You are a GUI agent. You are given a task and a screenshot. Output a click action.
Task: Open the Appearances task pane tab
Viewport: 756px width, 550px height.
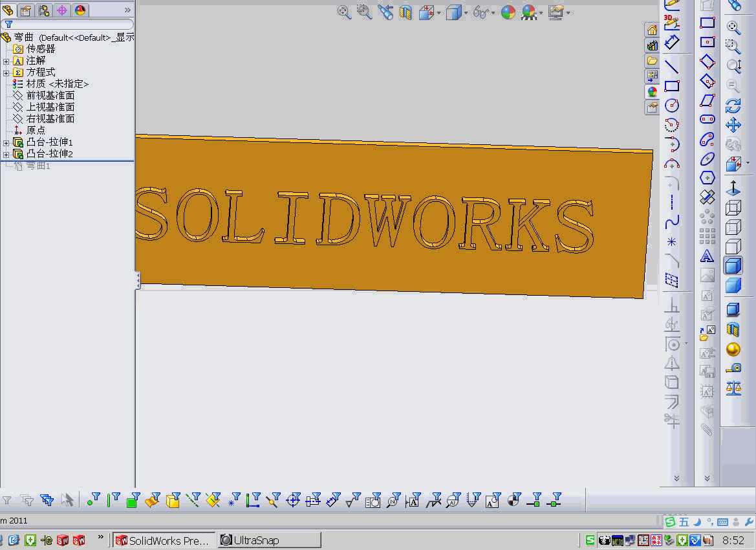coord(652,92)
